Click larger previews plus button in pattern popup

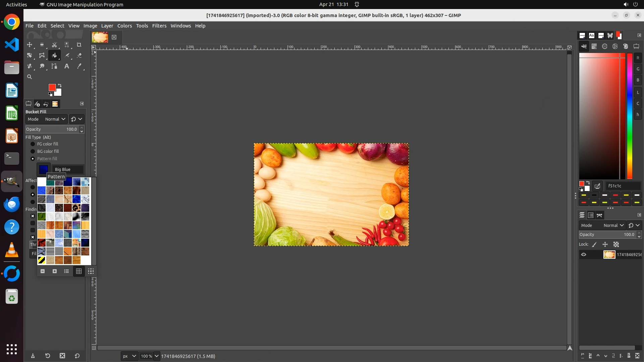click(x=55, y=271)
